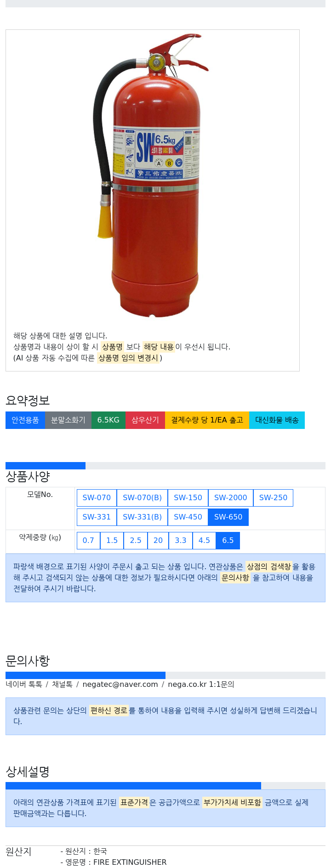Click the 분말소화기 gray tag
Viewport: 331px width, 868px height.
[x=68, y=420]
